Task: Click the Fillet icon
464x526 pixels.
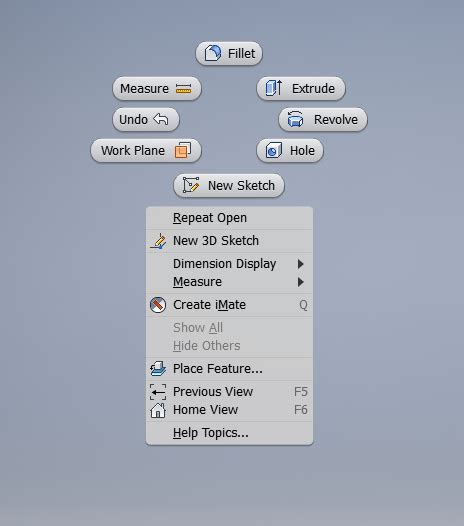Action: (x=213, y=53)
